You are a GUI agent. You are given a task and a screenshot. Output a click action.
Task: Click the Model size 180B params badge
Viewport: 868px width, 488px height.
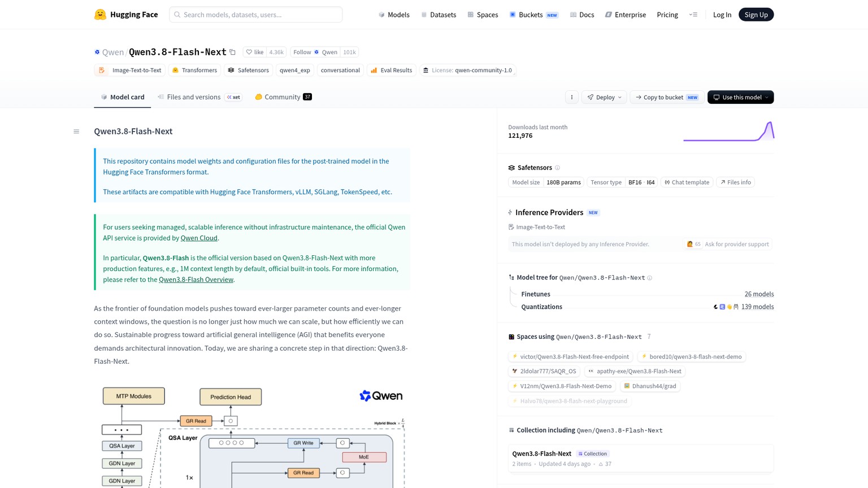click(546, 182)
